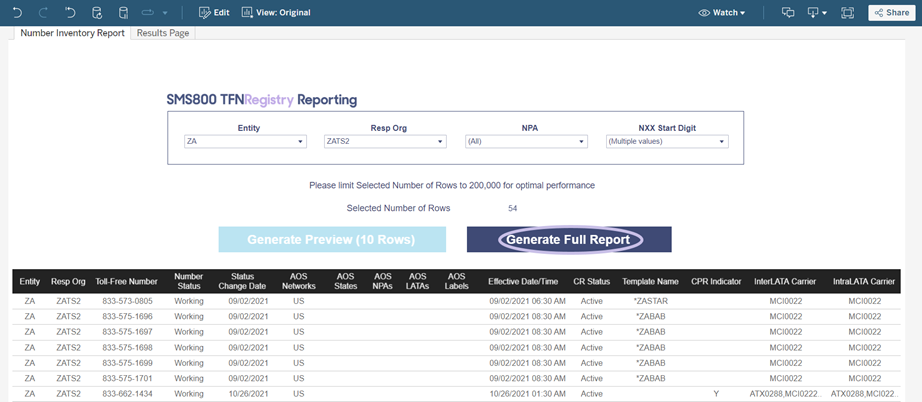The height and width of the screenshot is (402, 922).
Task: Click the Toll-Free Number column header
Action: (x=126, y=282)
